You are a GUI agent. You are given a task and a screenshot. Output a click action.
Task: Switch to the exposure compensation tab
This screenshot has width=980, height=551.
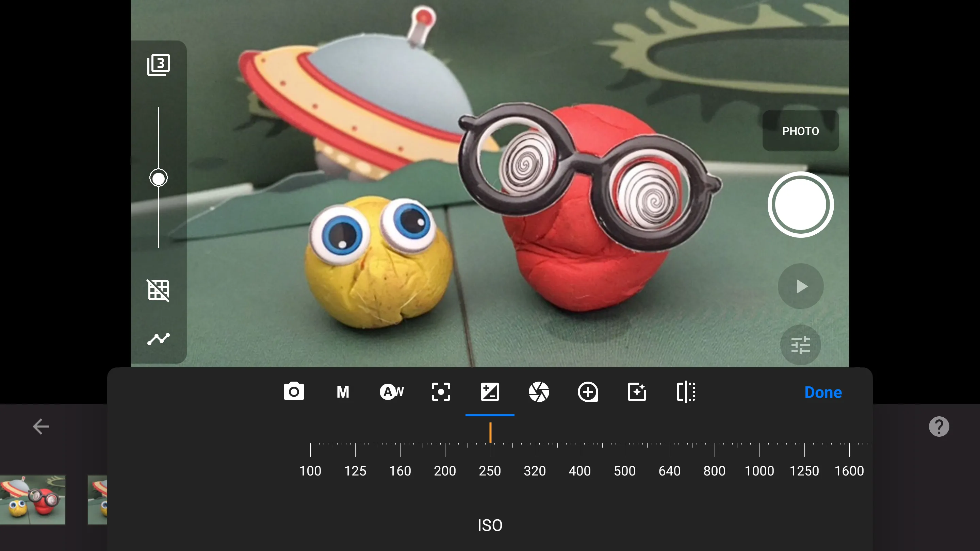490,392
